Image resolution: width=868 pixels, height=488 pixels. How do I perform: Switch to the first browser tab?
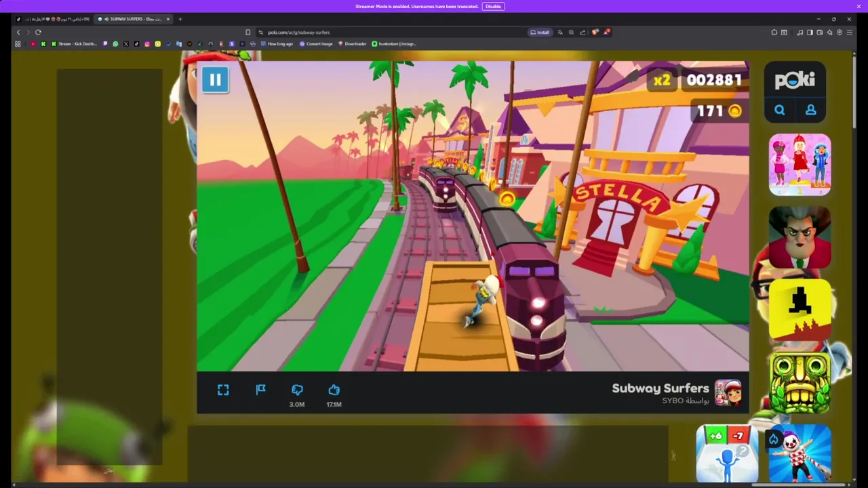[x=54, y=19]
